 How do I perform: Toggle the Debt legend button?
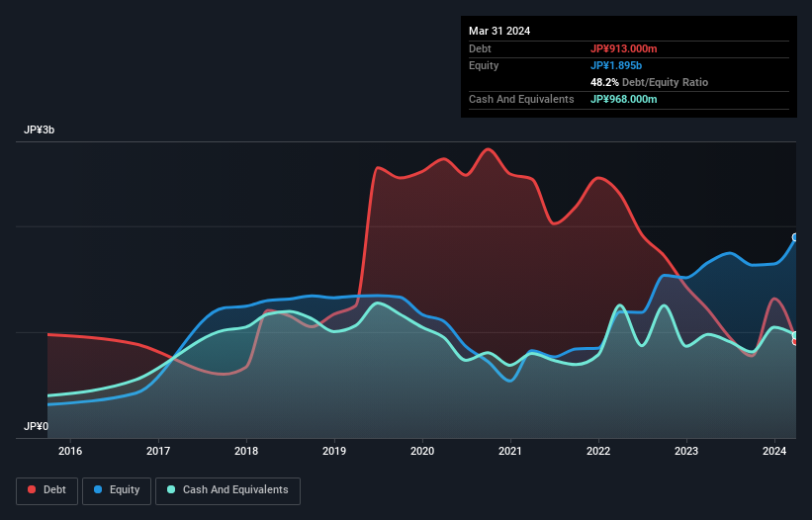47,490
